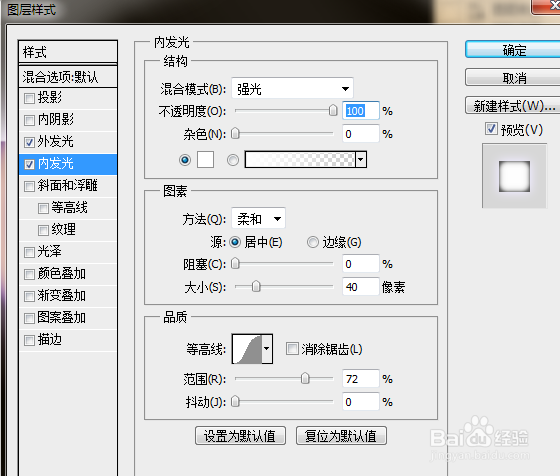Open the 内阴影 inner shadow settings

(x=55, y=120)
